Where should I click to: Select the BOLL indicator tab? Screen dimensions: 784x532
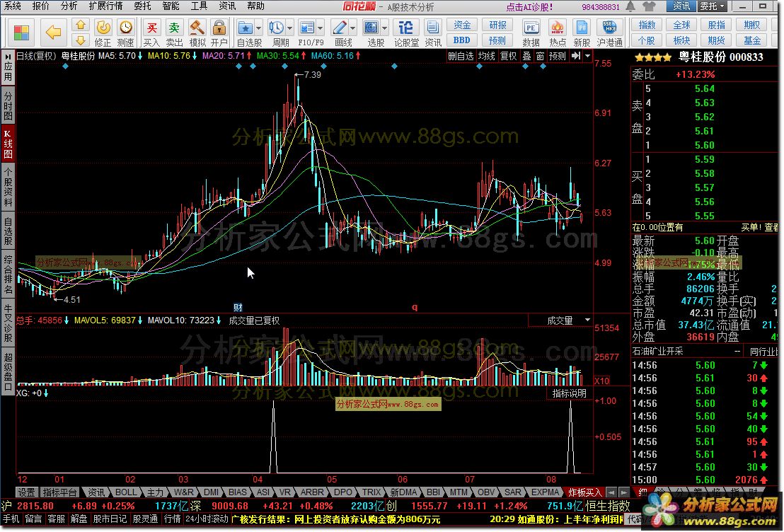point(125,492)
